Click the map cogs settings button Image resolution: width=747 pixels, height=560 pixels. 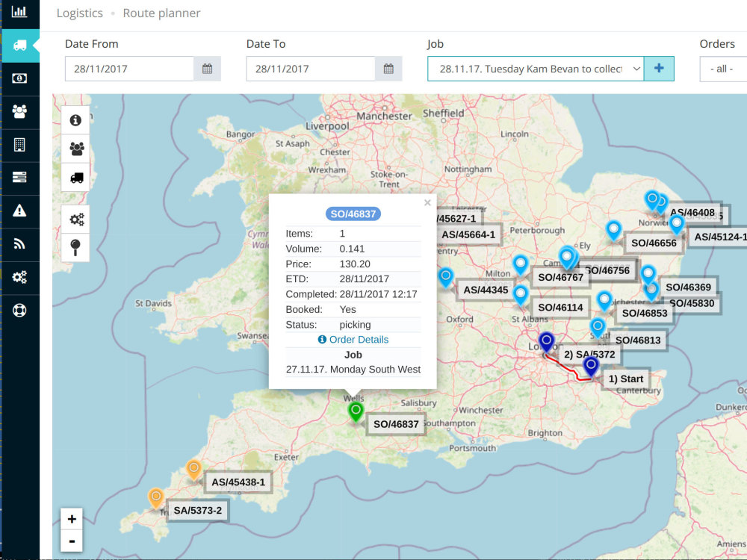click(75, 219)
